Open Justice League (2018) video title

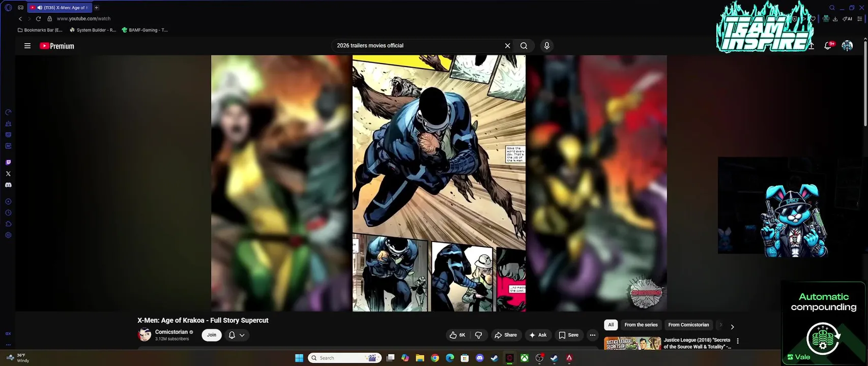pyautogui.click(x=697, y=343)
